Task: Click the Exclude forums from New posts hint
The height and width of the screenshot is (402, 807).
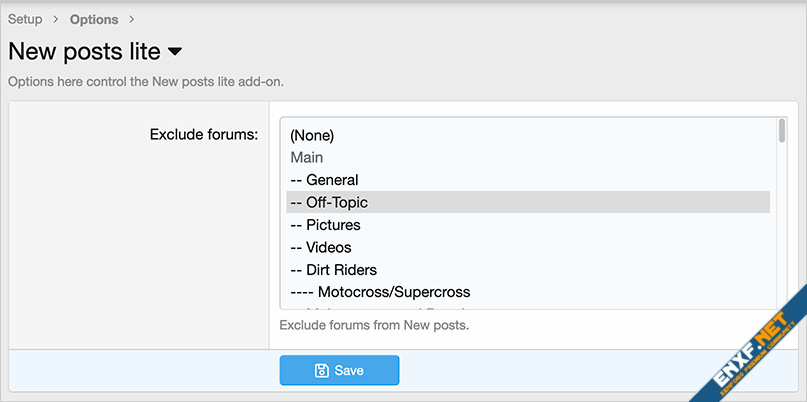Action: pyautogui.click(x=373, y=325)
